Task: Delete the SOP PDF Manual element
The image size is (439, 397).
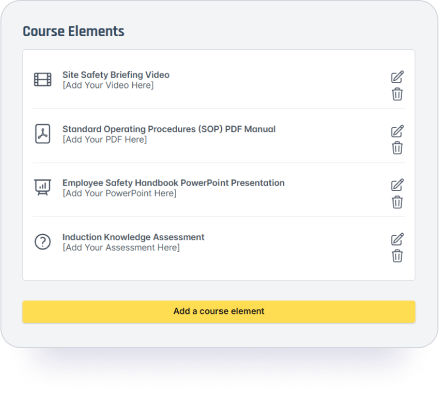Action: pyautogui.click(x=397, y=148)
